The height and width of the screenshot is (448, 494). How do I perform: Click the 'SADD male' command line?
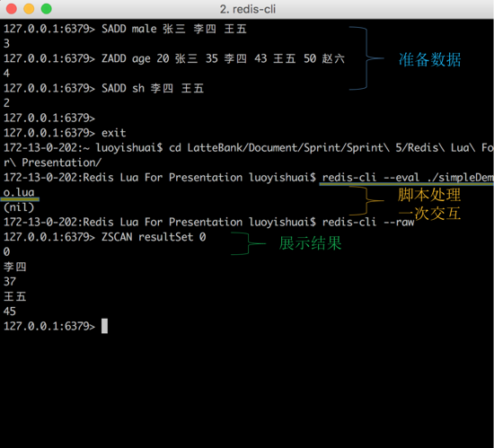click(x=125, y=29)
